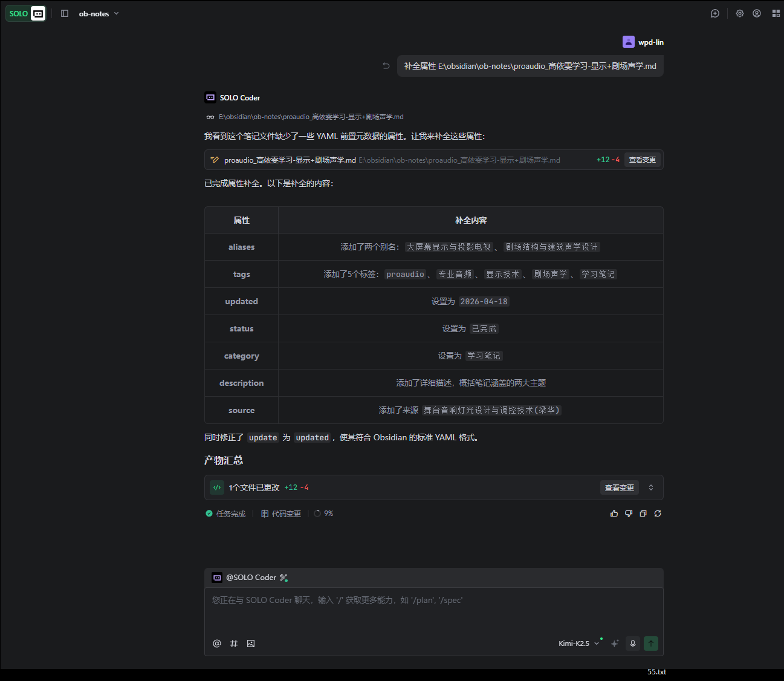Image resolution: width=784 pixels, height=681 pixels.
Task: Click the # context icon in chat input
Action: pyautogui.click(x=234, y=644)
